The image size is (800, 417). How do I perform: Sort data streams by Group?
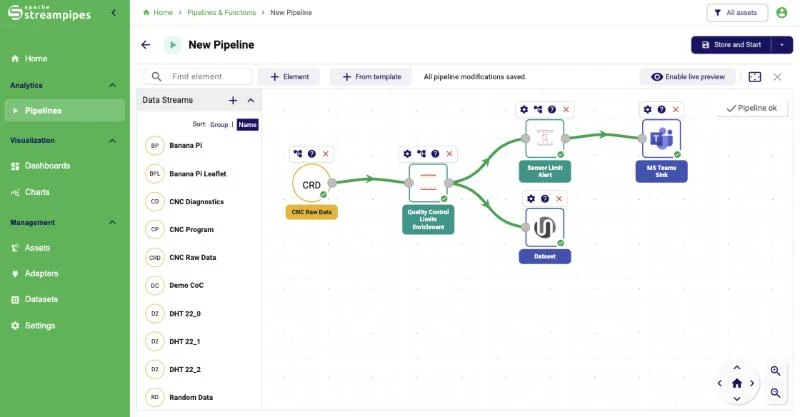pyautogui.click(x=219, y=125)
